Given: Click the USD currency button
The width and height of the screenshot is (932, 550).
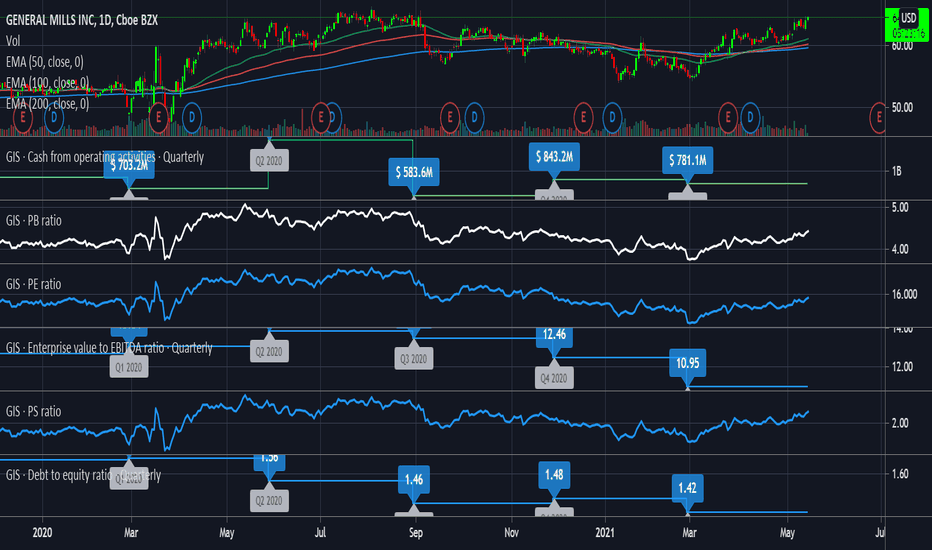Looking at the screenshot, I should [908, 18].
